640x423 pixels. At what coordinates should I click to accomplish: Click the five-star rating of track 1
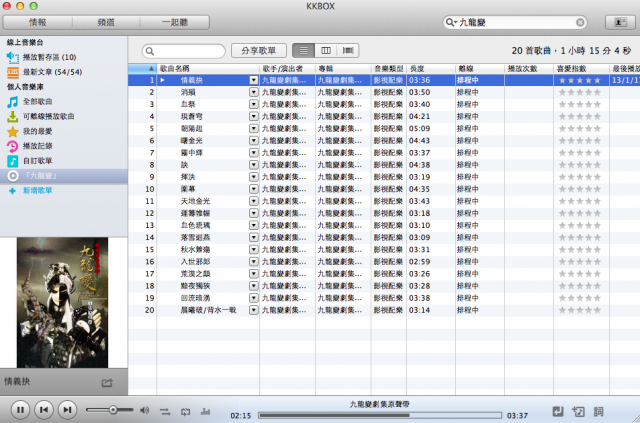coord(580,80)
